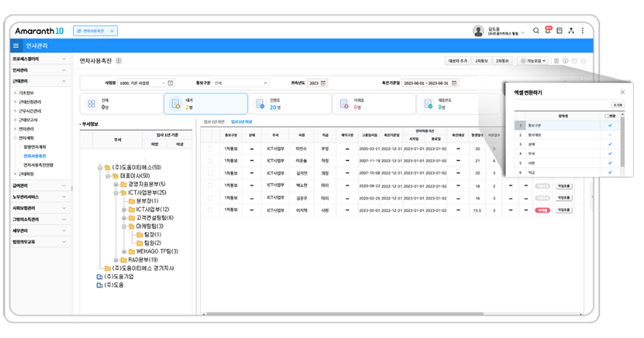The width and height of the screenshot is (644, 338).
Task: Click the 대상자 추가 button
Action: 457,61
